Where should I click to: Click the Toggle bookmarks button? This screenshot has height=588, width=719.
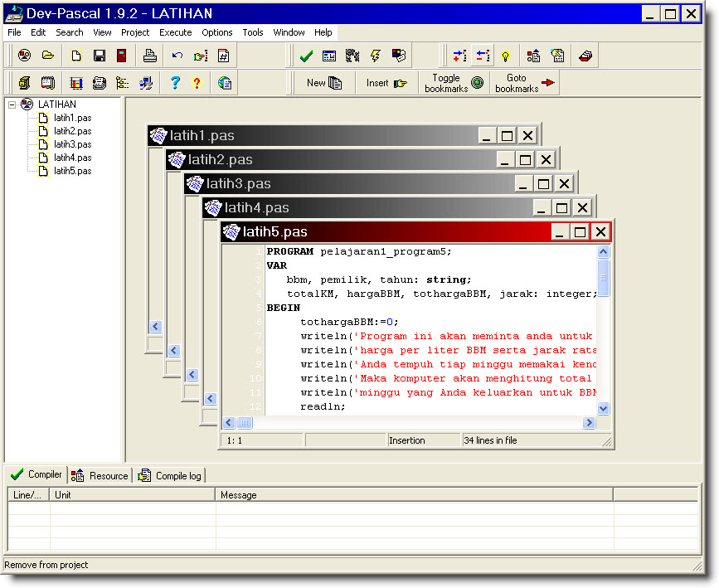click(454, 83)
